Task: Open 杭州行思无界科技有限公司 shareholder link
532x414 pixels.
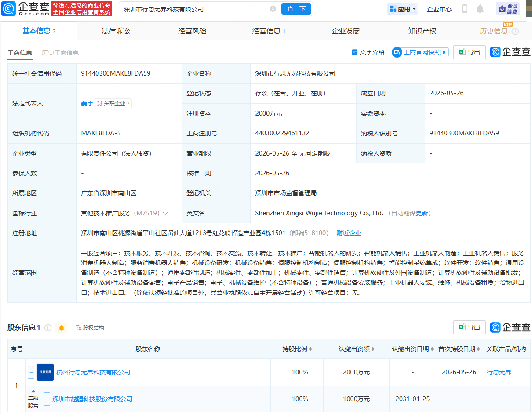Action: pos(93,372)
